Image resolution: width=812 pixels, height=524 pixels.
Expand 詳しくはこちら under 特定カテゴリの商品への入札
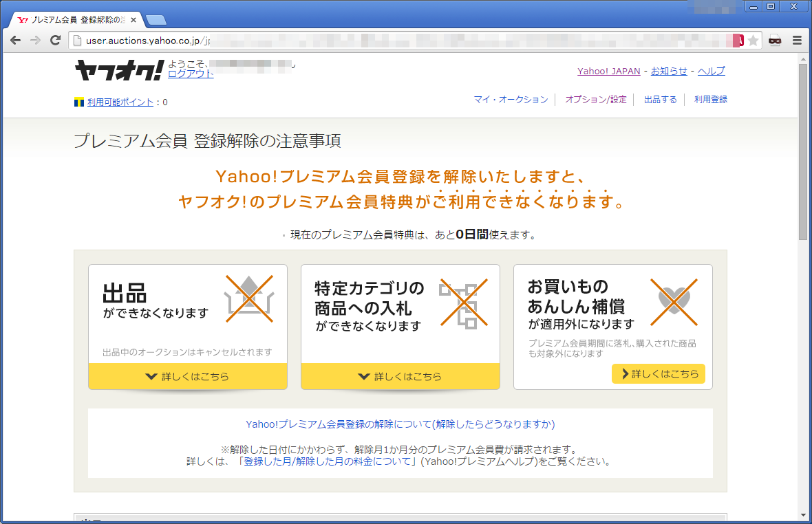click(x=400, y=376)
